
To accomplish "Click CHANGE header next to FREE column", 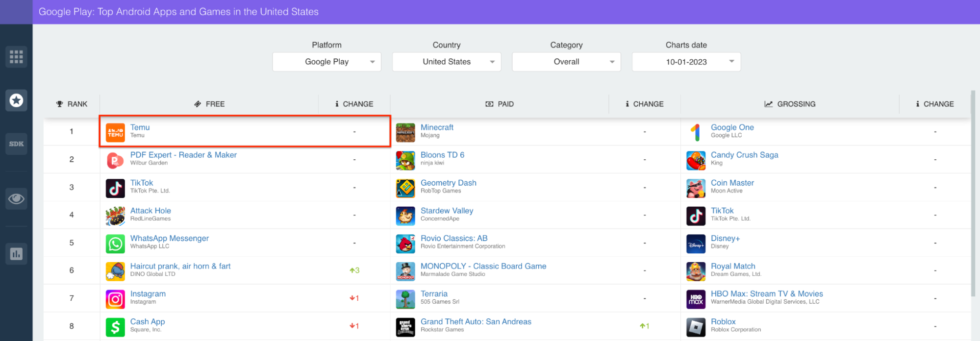I will pos(354,104).
